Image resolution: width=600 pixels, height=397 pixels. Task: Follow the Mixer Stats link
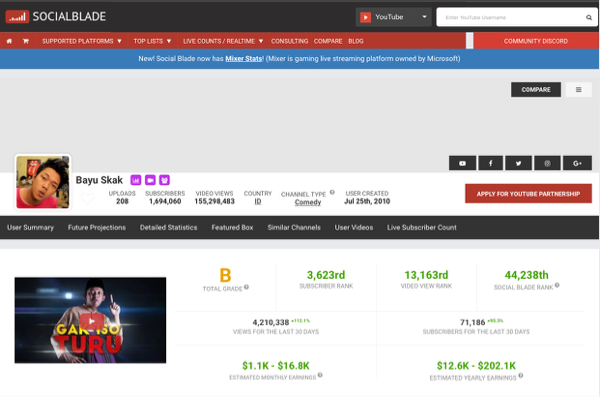(244, 59)
